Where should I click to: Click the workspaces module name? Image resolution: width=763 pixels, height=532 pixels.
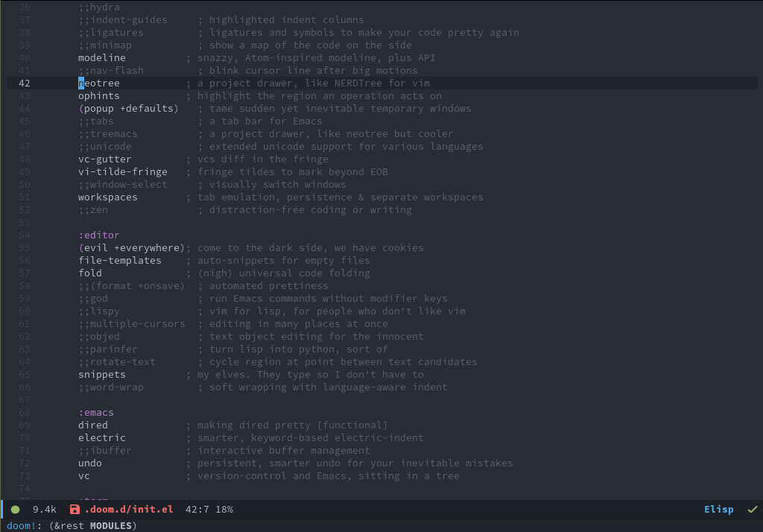point(108,197)
